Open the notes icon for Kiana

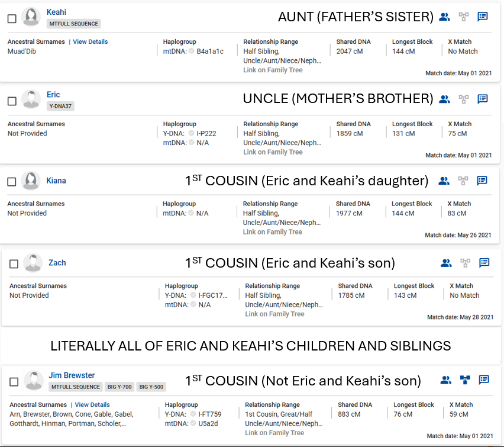[x=482, y=181]
